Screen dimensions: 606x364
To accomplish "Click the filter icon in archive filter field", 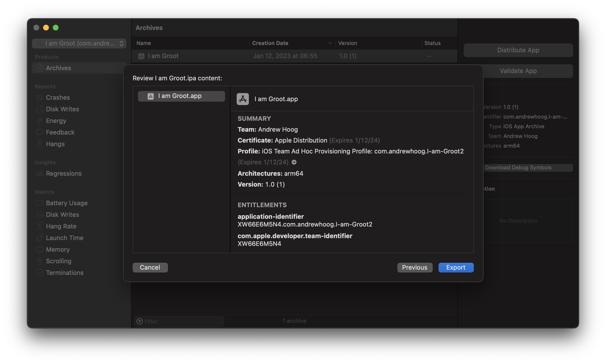I will click(140, 321).
